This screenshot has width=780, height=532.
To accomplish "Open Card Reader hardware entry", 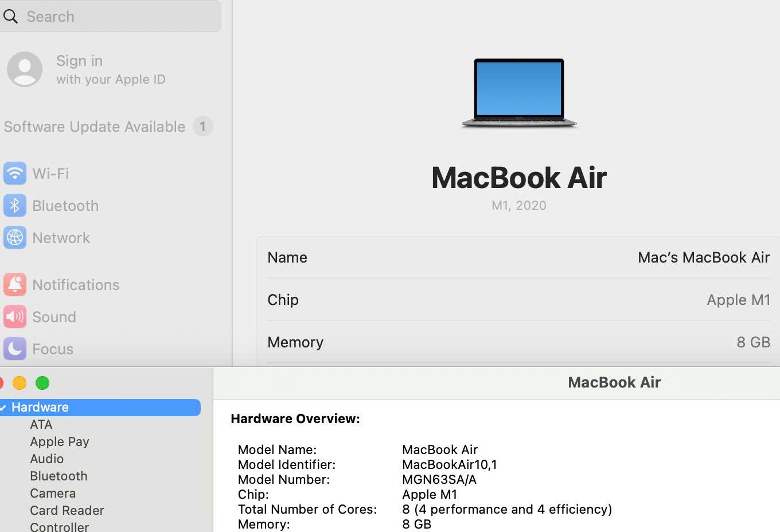I will tap(67, 510).
